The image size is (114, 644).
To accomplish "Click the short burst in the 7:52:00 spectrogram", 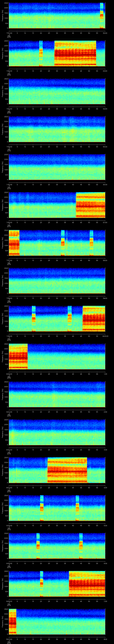I will [41, 53].
